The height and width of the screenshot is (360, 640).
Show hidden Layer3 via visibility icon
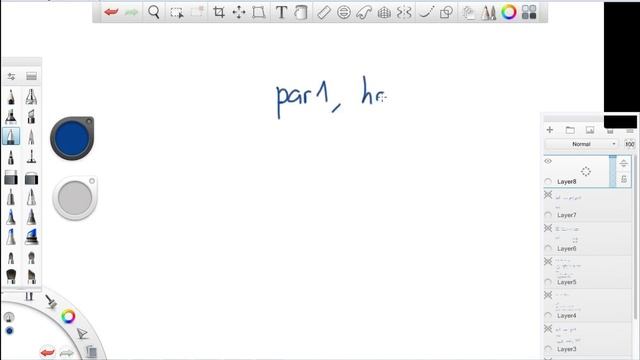tap(548, 329)
